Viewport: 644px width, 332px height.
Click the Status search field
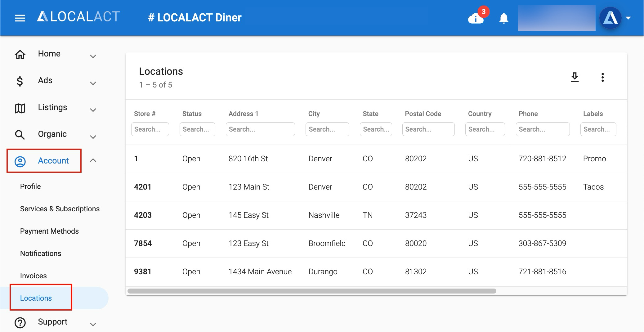point(197,129)
